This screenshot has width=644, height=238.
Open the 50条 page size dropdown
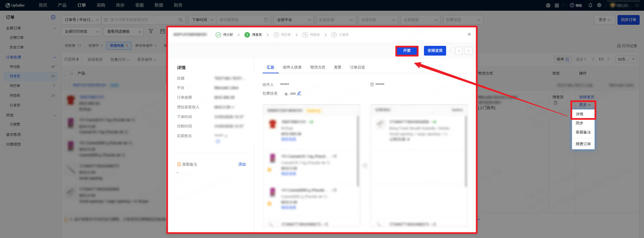[626, 59]
